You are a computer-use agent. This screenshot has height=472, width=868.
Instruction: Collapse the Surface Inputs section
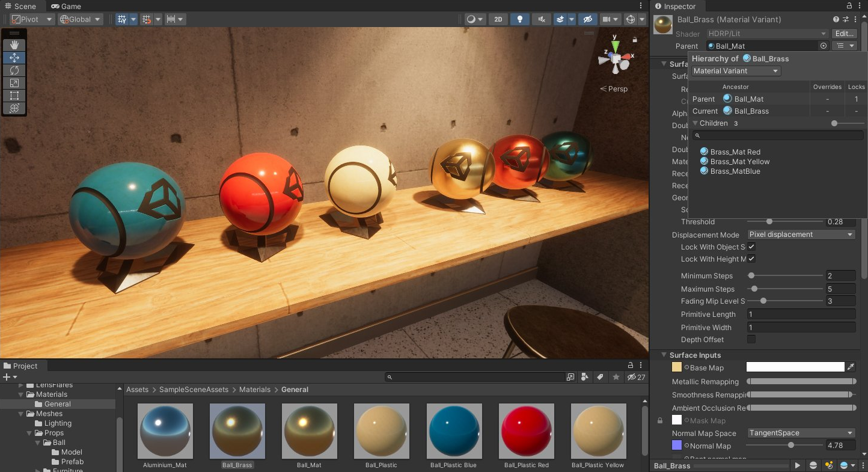[664, 355]
